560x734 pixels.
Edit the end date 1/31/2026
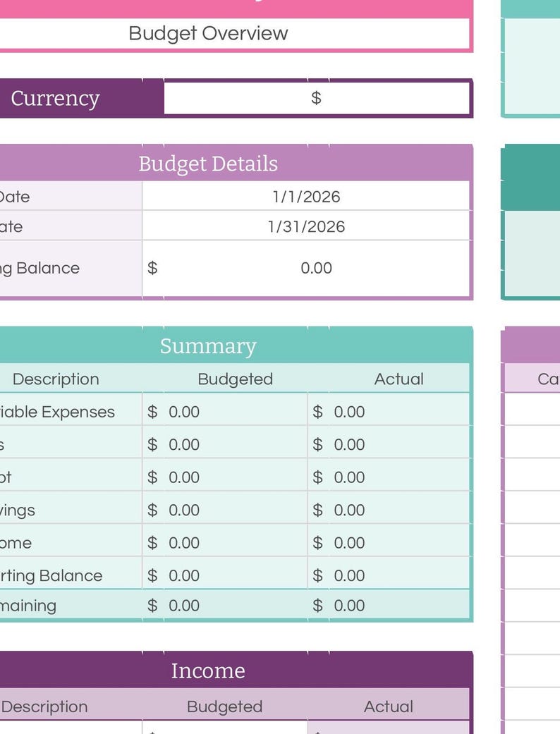tap(306, 226)
